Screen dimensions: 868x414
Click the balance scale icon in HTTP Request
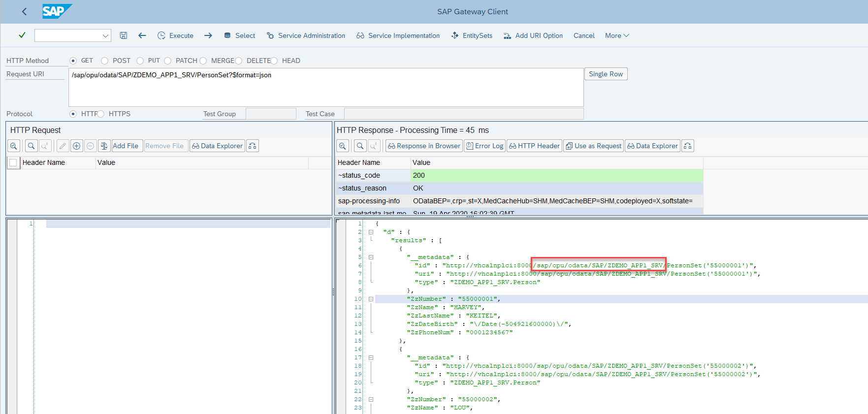104,146
